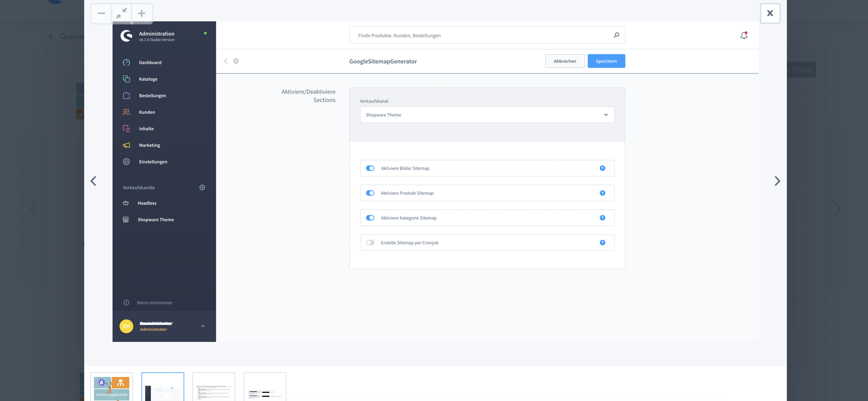Click the Marketing megaphone icon

click(126, 145)
